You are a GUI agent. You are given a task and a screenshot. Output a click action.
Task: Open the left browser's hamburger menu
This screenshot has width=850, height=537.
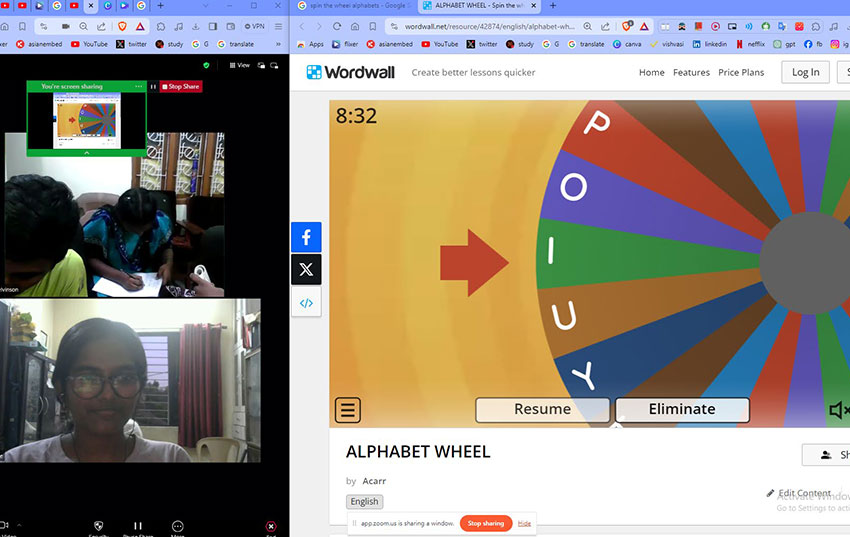(x=278, y=26)
